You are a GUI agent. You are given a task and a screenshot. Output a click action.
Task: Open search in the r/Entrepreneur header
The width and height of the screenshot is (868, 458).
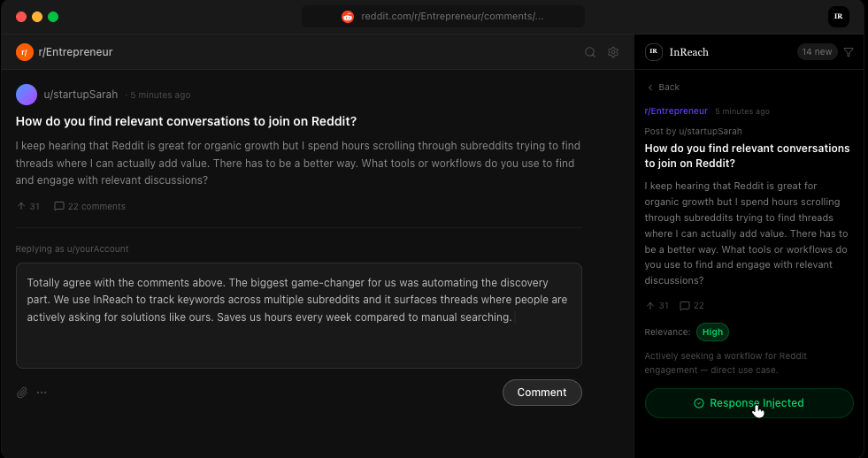[590, 52]
